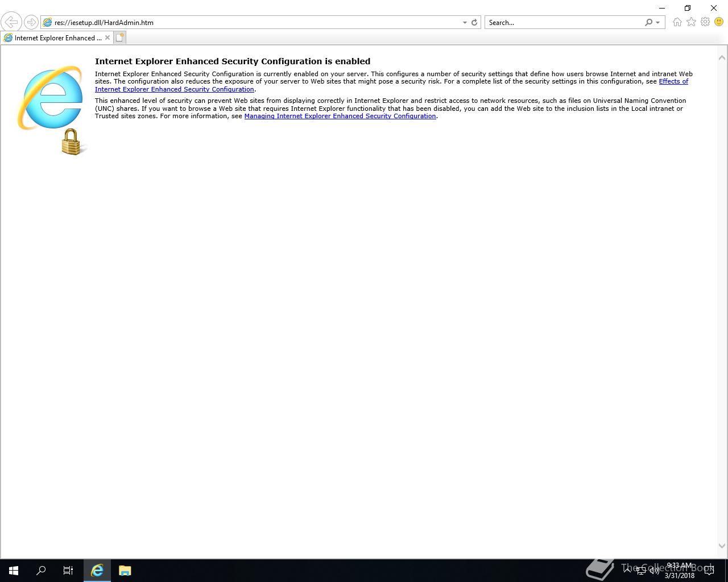This screenshot has width=728, height=582.
Task: Open the Action Center notifications icon
Action: point(709,571)
